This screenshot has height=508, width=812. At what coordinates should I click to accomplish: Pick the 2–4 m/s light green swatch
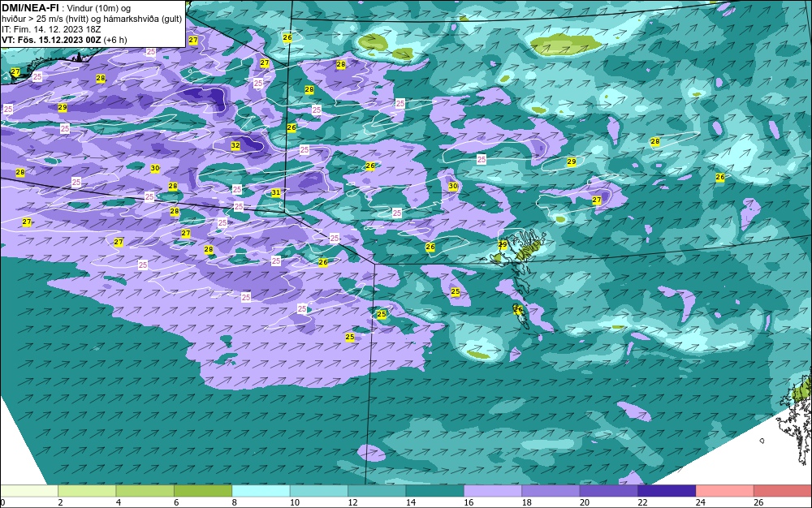coord(87,491)
